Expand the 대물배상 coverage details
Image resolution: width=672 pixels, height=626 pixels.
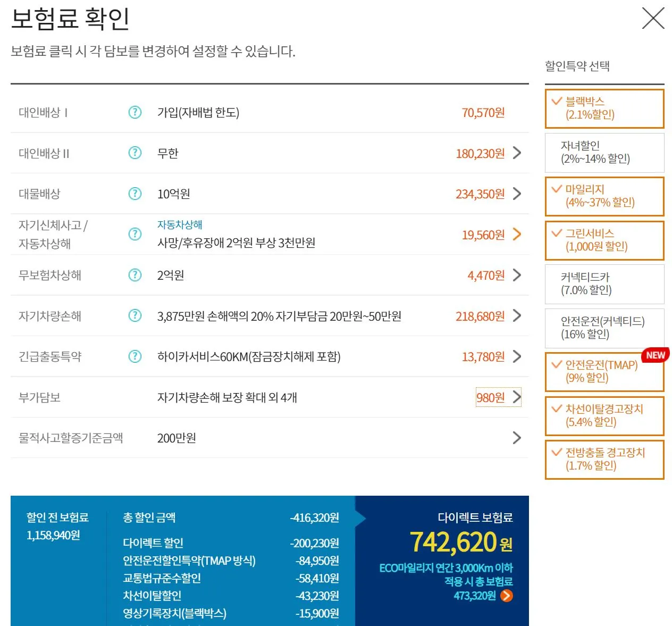(x=516, y=194)
